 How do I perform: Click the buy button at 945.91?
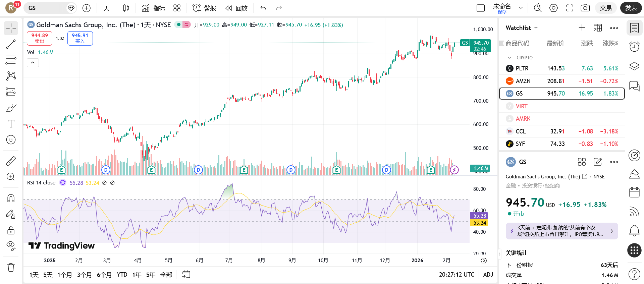click(80, 38)
